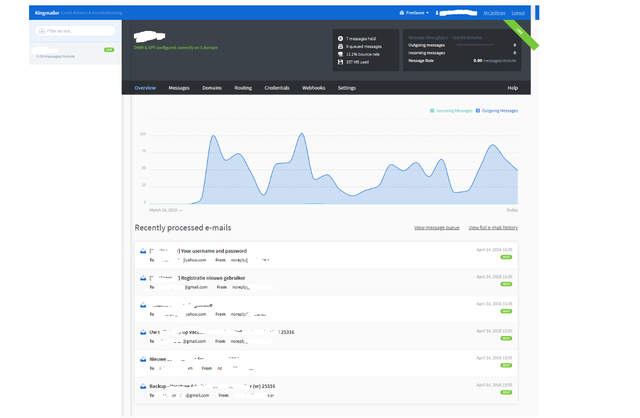Screen dimensions: 640x418
Task: Open View full e-mail history link
Action: coord(493,228)
